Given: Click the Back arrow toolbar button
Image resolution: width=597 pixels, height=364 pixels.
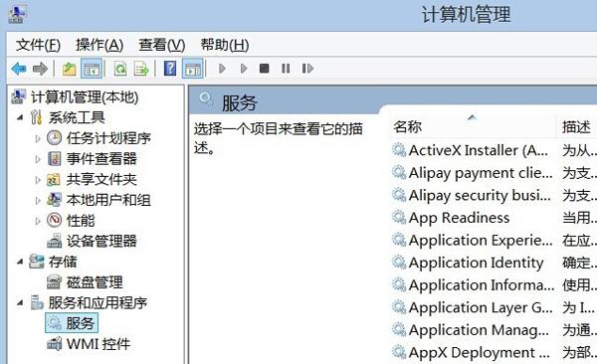Looking at the screenshot, I should tap(19, 69).
